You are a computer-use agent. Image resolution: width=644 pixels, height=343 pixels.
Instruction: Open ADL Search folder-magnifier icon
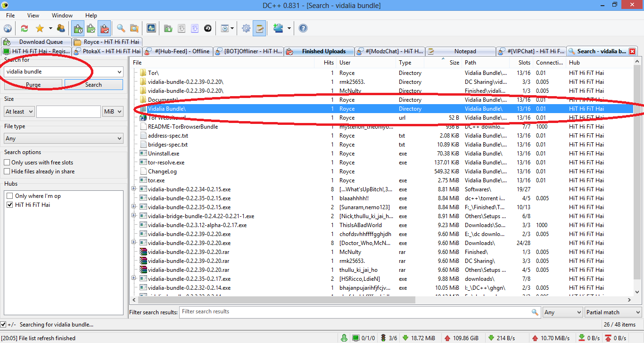click(134, 28)
